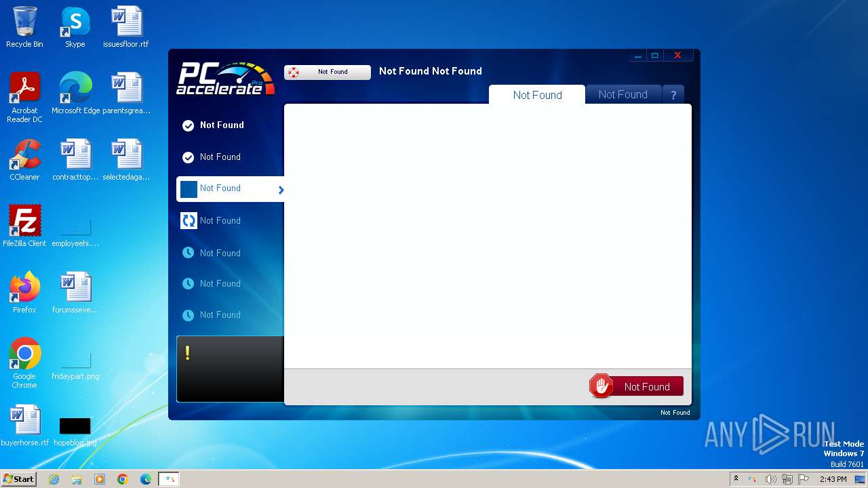Click the highlighted sidebar step with blue square
Viewport: 868px width, 488px height.
coord(229,189)
